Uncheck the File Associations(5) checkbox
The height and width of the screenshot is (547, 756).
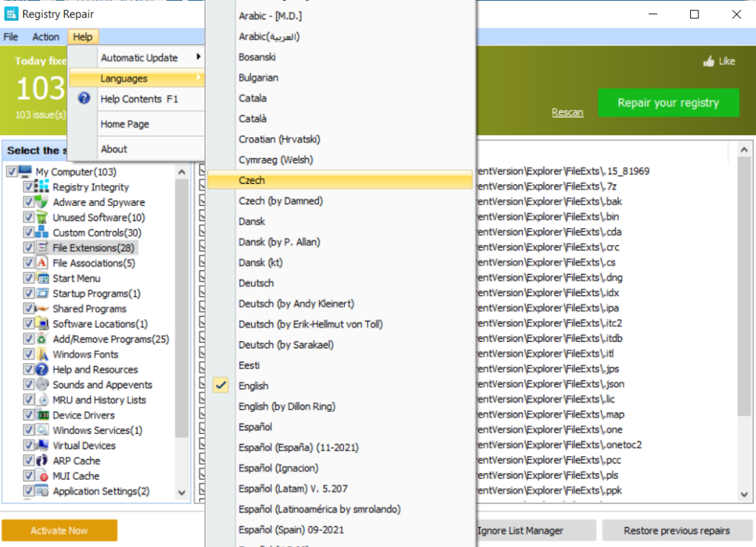pyautogui.click(x=29, y=263)
